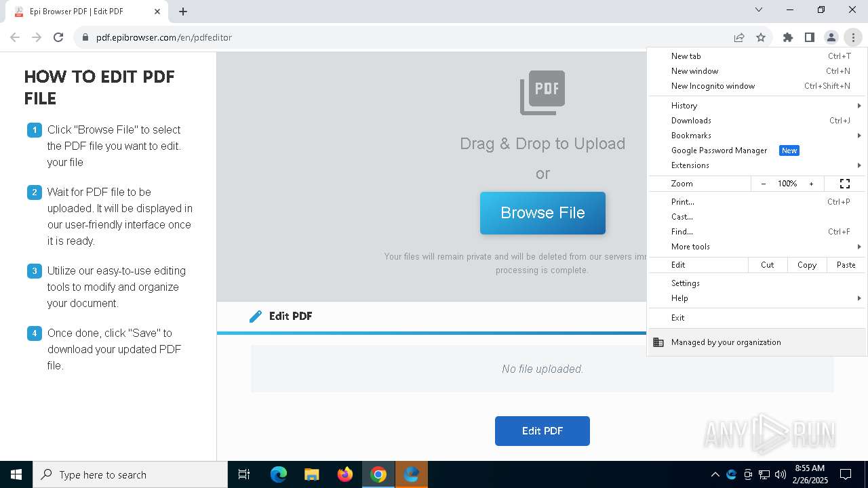Click the Browse File button

(x=542, y=213)
